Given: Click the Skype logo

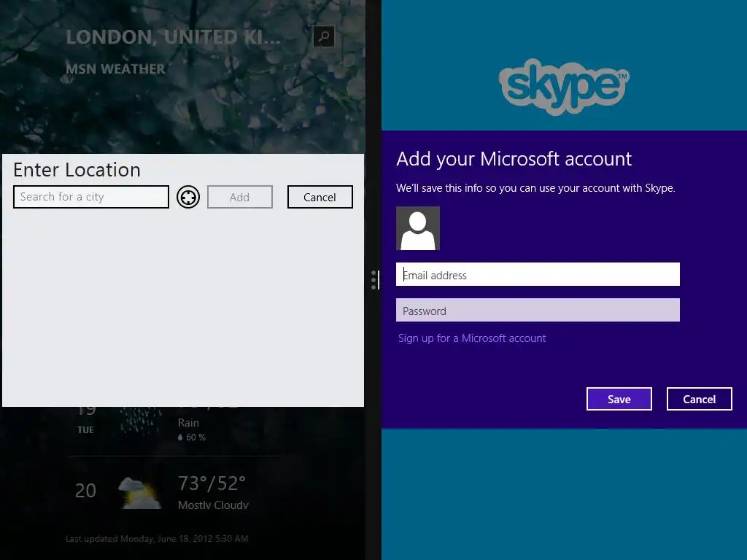Looking at the screenshot, I should tap(564, 87).
